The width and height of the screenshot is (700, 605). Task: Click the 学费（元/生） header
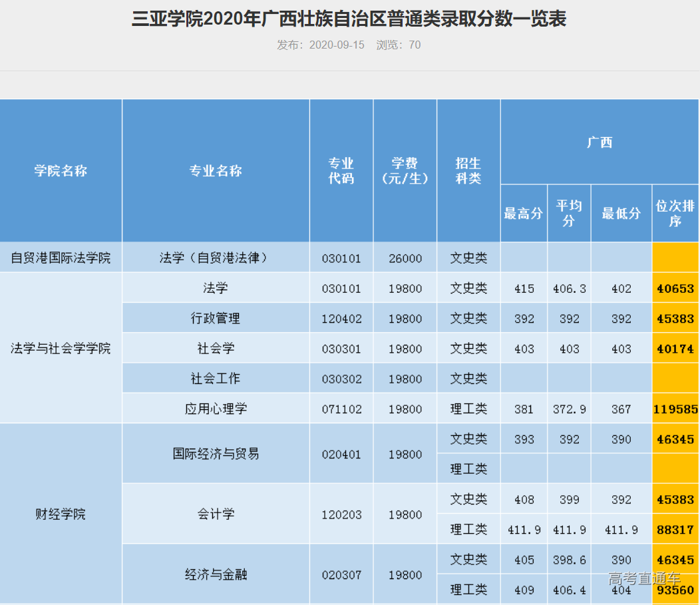[x=405, y=170]
